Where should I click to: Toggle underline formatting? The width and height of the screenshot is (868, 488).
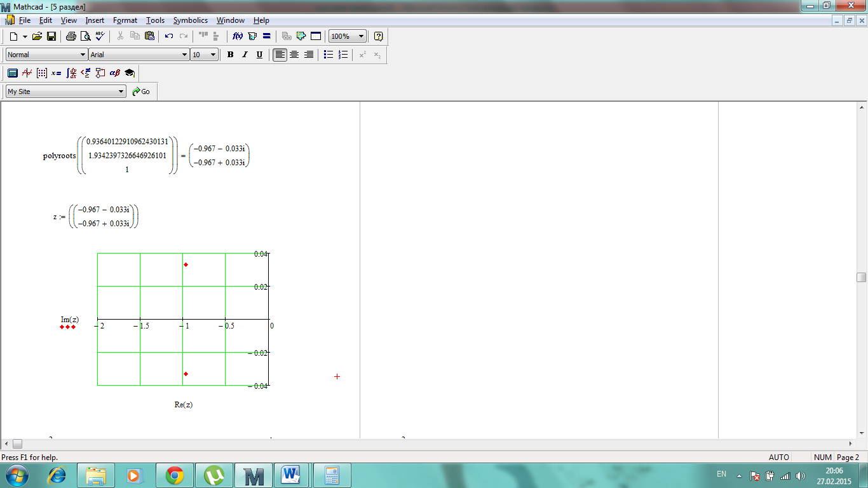pyautogui.click(x=259, y=55)
